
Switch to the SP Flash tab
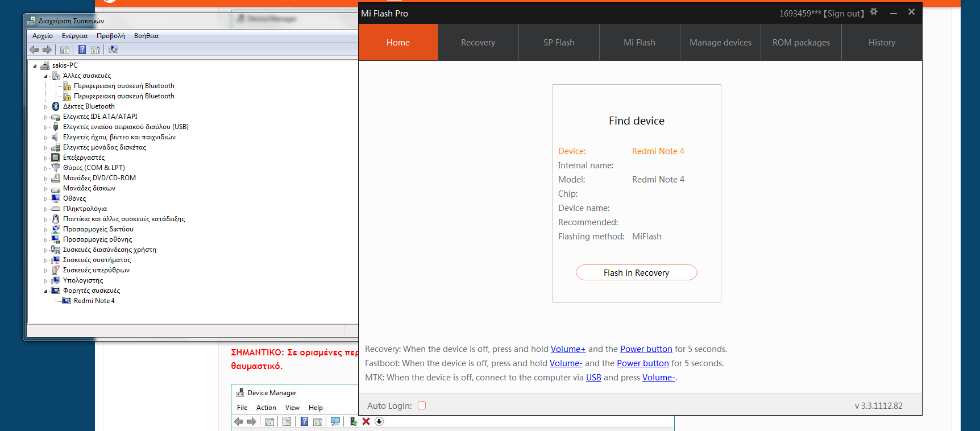click(559, 43)
